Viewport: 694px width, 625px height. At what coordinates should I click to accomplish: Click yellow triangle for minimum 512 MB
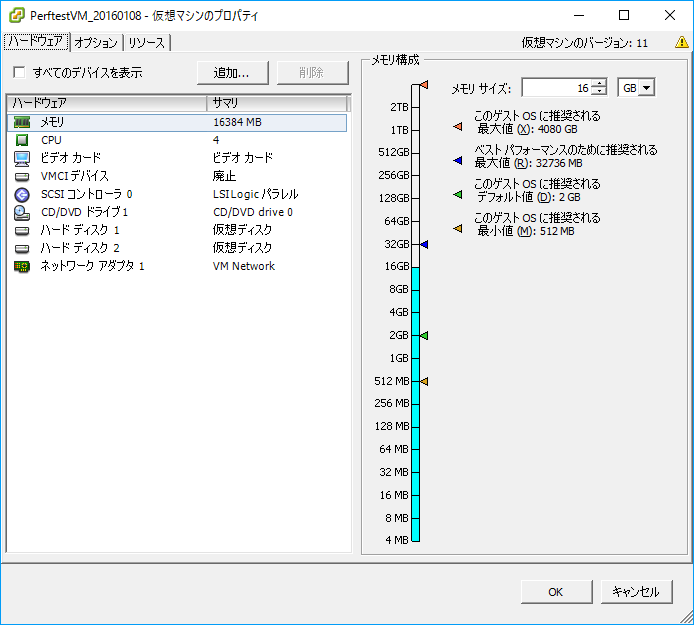click(x=458, y=228)
